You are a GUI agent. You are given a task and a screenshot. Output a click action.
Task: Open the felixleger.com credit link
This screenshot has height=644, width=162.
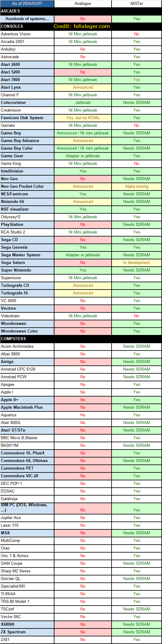coord(82,26)
